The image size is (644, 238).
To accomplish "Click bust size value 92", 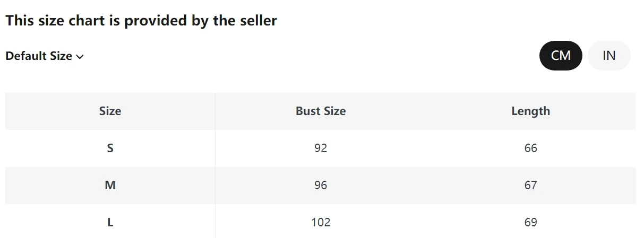I will [x=321, y=148].
